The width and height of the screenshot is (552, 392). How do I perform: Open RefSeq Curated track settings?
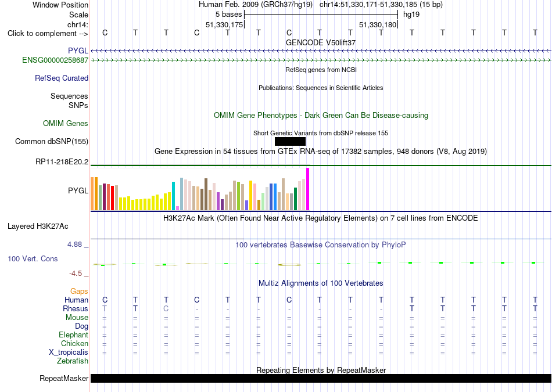point(62,78)
